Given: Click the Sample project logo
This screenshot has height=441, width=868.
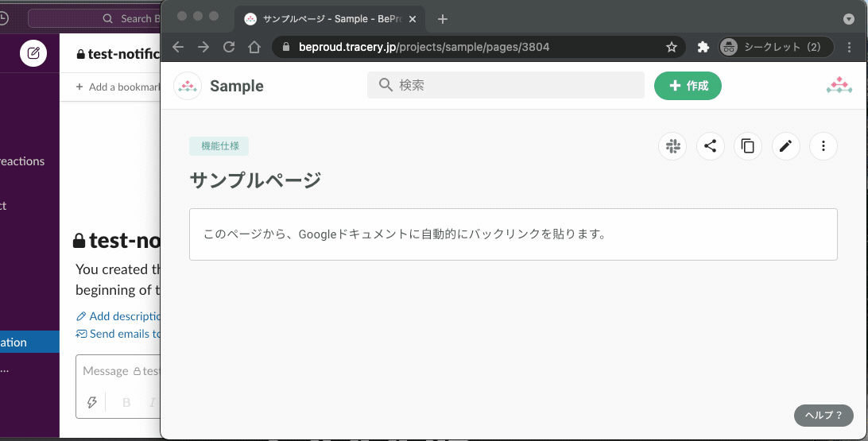Looking at the screenshot, I should (x=188, y=86).
